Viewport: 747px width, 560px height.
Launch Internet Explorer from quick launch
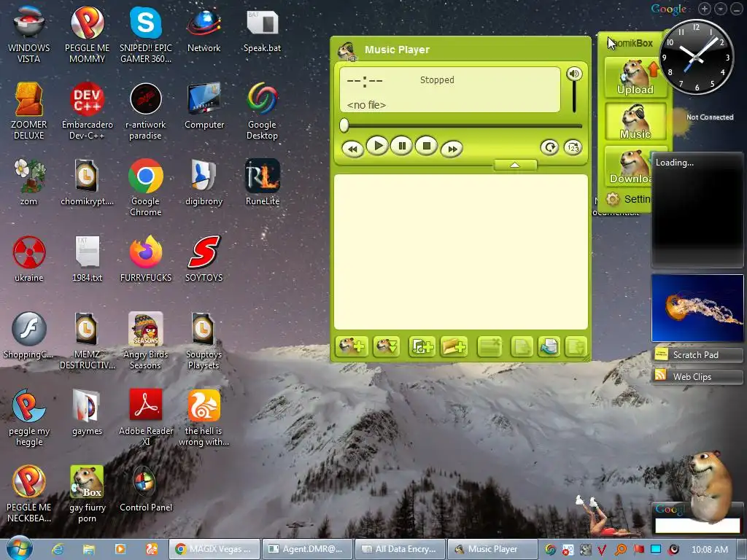pos(58,550)
